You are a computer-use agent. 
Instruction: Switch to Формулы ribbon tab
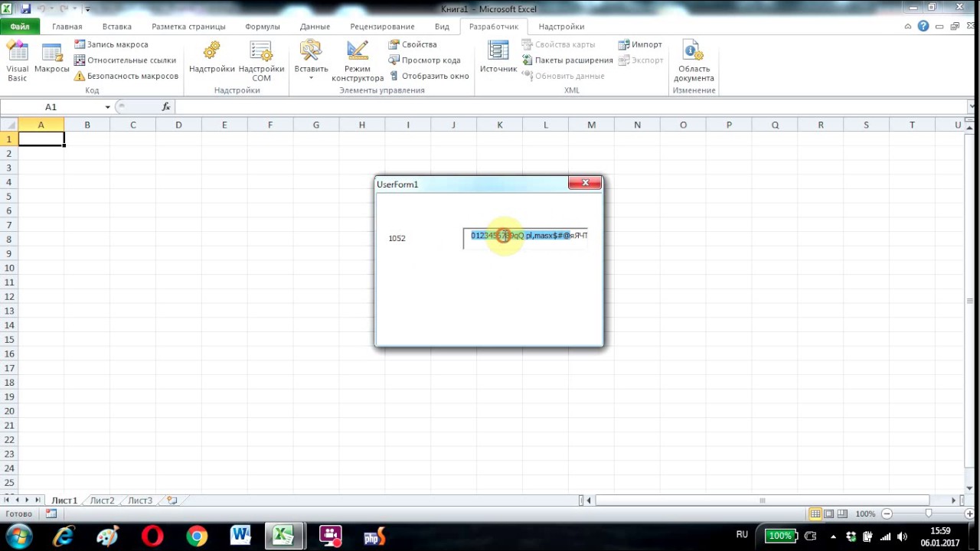tap(263, 26)
